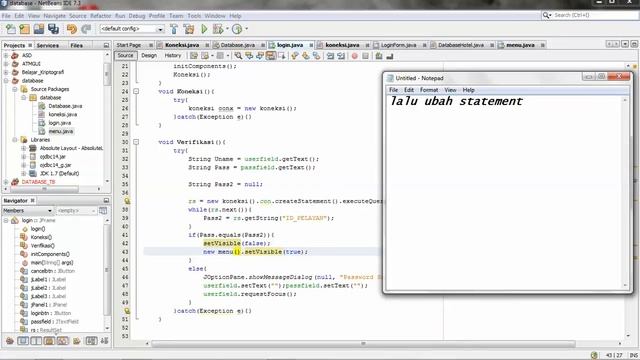The image size is (640, 360).
Task: Click the New File toolbar icon
Action: pyautogui.click(x=11, y=29)
